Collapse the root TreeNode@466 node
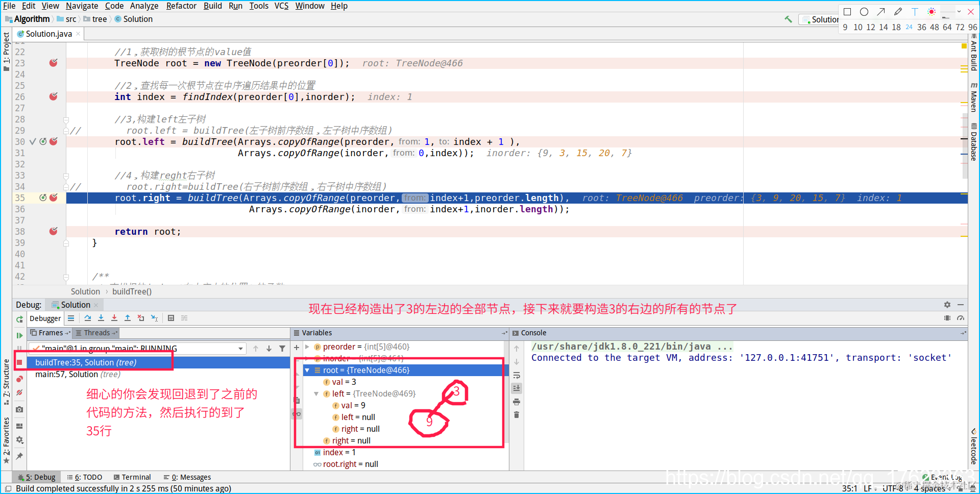 tap(307, 370)
